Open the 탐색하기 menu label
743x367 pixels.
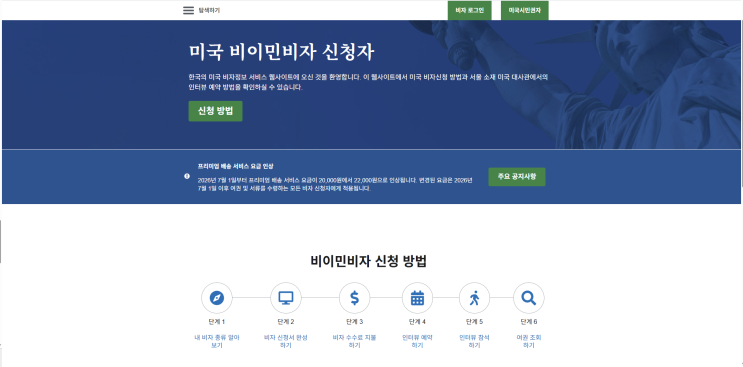209,10
